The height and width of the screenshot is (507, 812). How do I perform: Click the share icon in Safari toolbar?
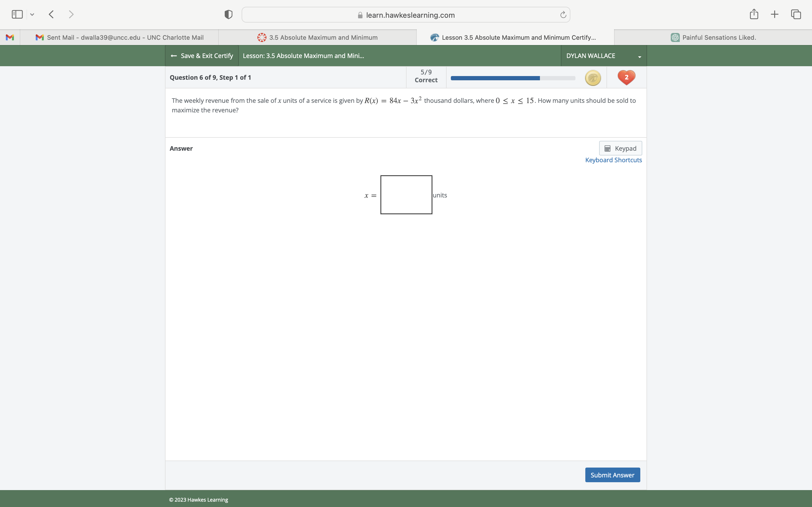click(753, 14)
